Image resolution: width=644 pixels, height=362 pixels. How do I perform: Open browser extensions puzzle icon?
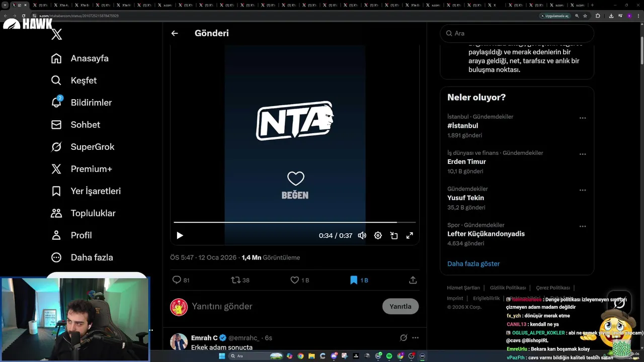click(598, 16)
